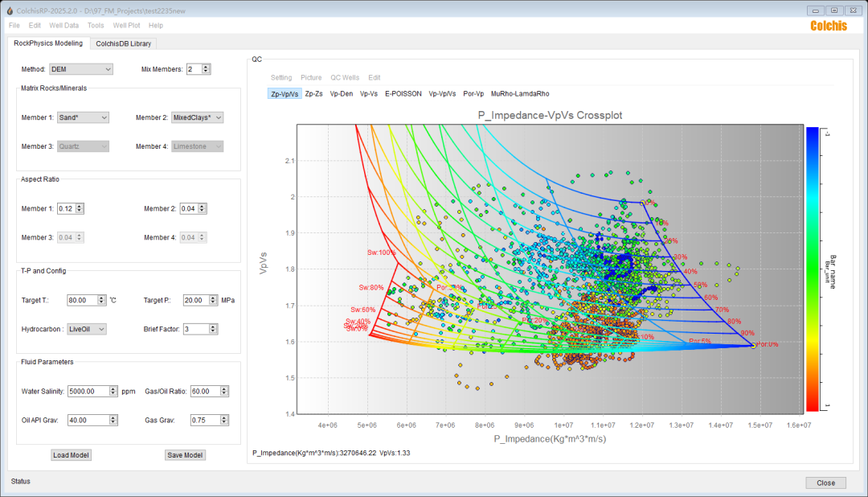
Task: Expand the Hydrocarbon LiveOil dropdown
Action: [x=86, y=329]
